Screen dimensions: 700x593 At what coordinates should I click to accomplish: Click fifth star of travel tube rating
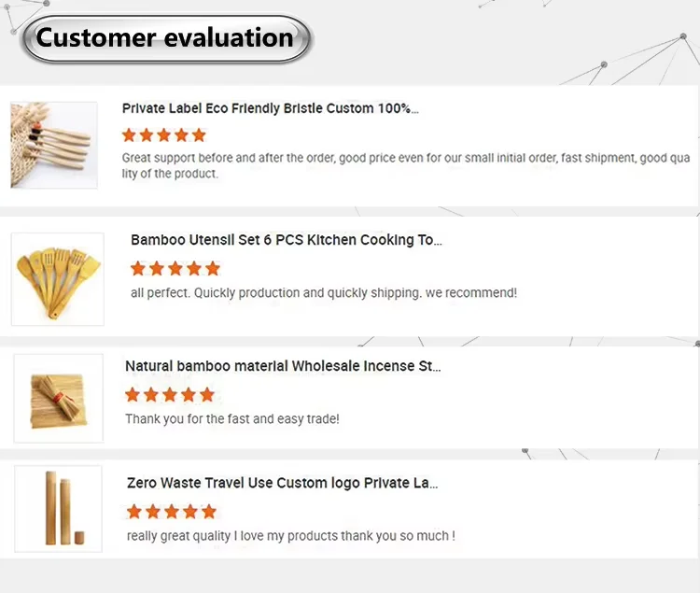(x=209, y=512)
